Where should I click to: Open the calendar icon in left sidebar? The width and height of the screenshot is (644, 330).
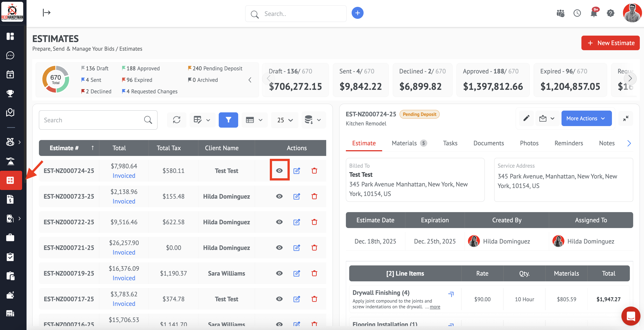click(x=10, y=75)
